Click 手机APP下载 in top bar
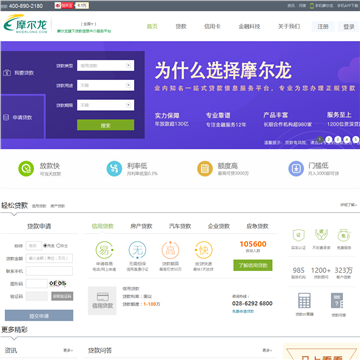 point(347,6)
